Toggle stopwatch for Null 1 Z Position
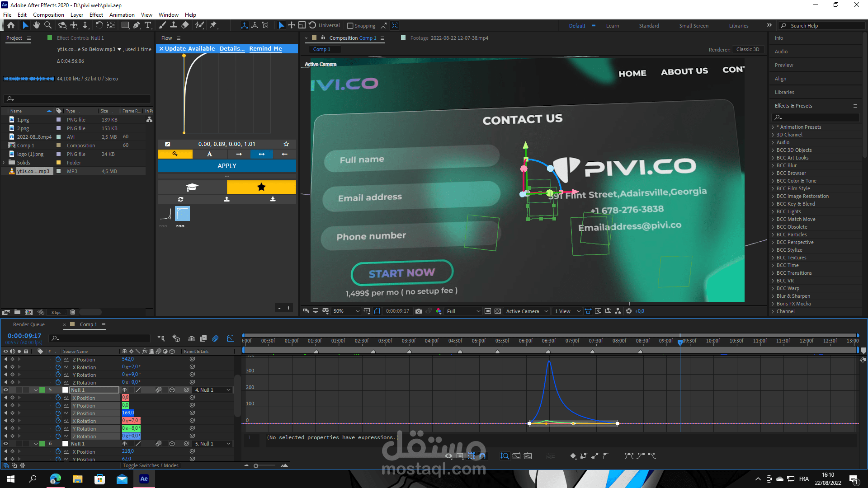The width and height of the screenshot is (868, 488). tap(58, 413)
